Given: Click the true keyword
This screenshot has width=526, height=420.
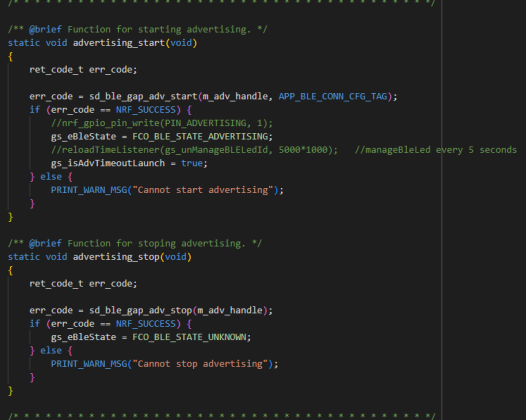Looking at the screenshot, I should (x=192, y=164).
